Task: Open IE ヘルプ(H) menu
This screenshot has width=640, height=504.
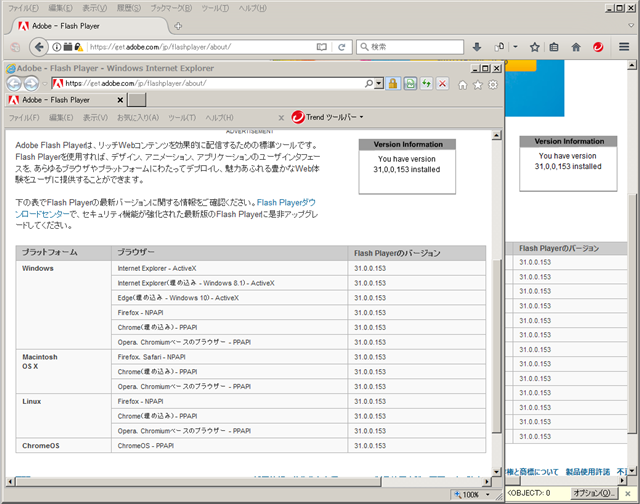Action: tap(220, 118)
